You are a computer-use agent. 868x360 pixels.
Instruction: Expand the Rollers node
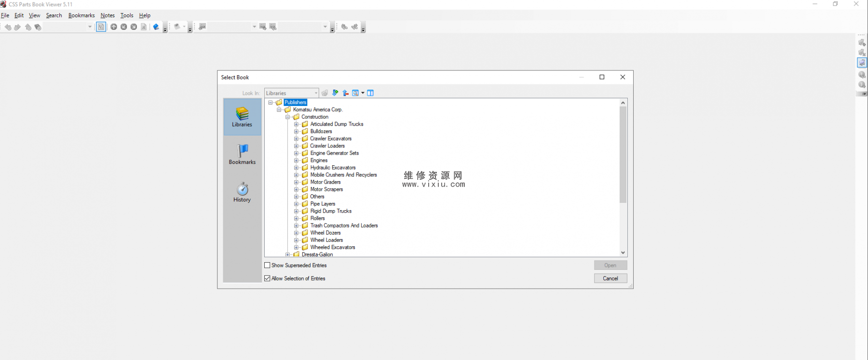(x=297, y=218)
